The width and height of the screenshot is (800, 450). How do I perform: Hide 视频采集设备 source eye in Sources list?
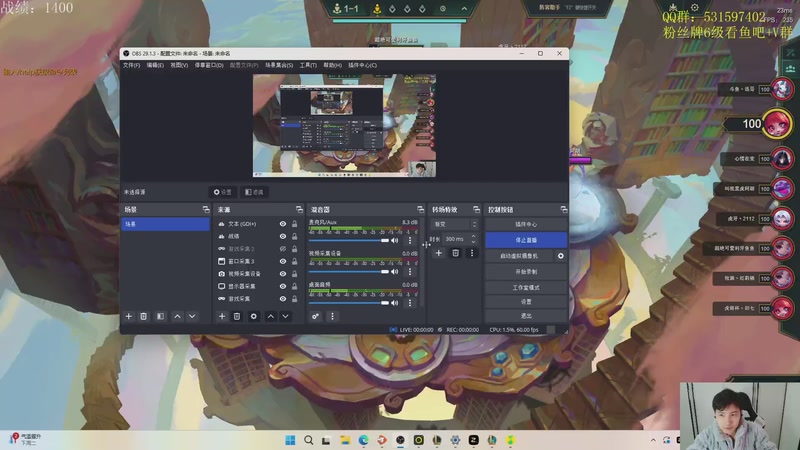(283, 274)
